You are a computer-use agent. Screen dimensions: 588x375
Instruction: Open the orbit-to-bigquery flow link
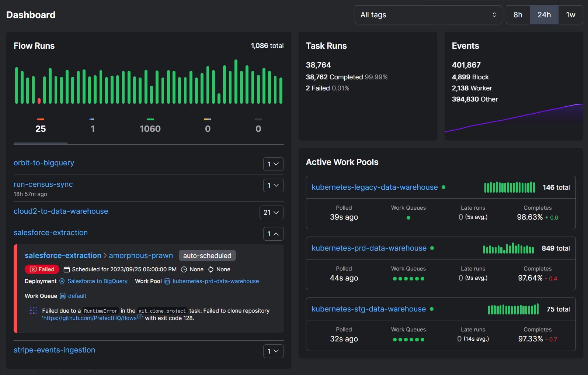tap(44, 163)
